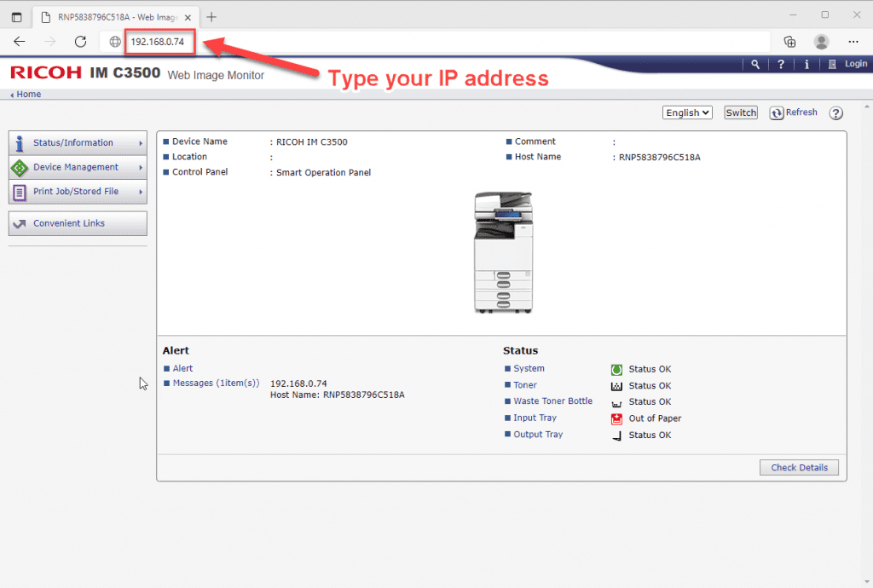Click the Home breadcrumb link
Screen dimensions: 873x588
tap(28, 94)
